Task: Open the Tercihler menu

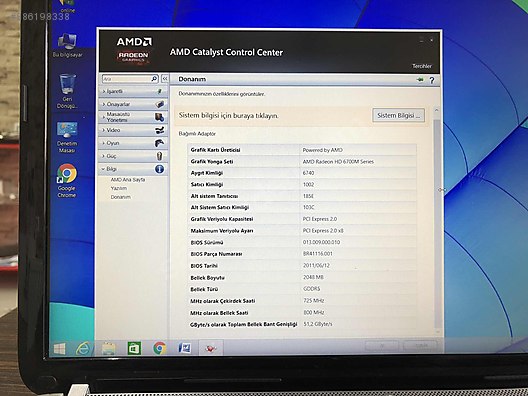Action: tap(422, 66)
